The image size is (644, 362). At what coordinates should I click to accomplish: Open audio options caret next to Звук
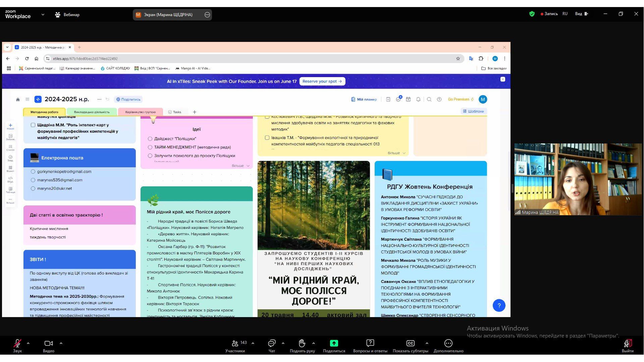(28, 343)
